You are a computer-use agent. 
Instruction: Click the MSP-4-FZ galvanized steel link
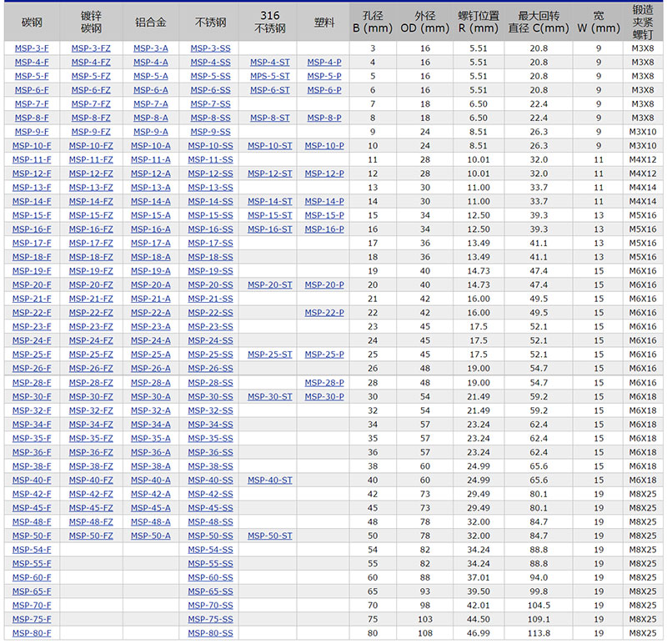[91, 63]
